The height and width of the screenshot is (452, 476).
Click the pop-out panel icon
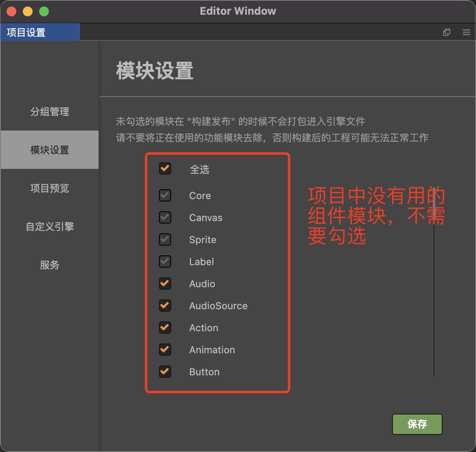pyautogui.click(x=447, y=32)
